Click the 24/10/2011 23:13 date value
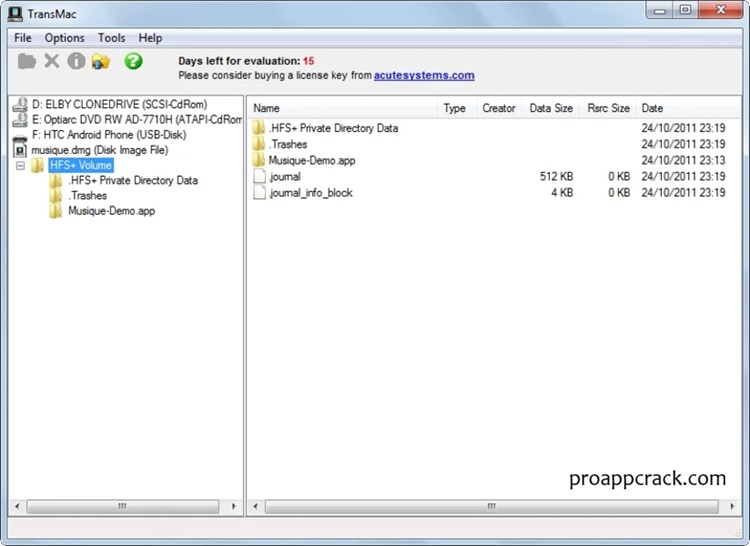The image size is (750, 546). coord(684,161)
